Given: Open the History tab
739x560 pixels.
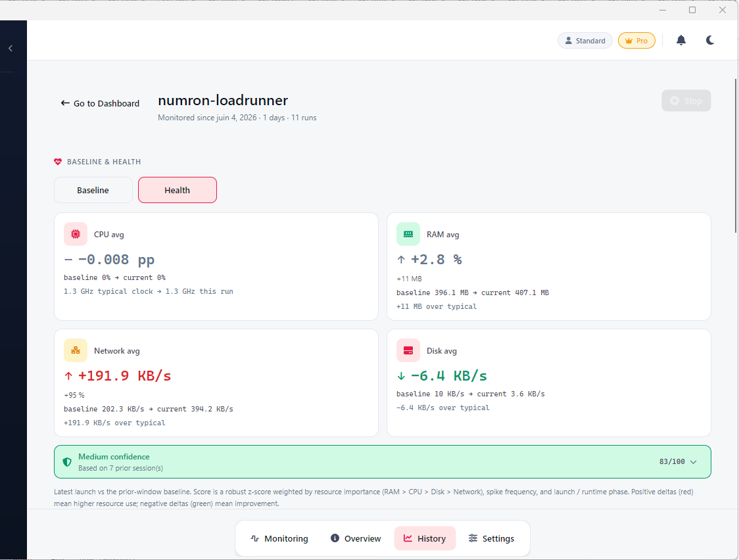Looking at the screenshot, I should [x=425, y=538].
